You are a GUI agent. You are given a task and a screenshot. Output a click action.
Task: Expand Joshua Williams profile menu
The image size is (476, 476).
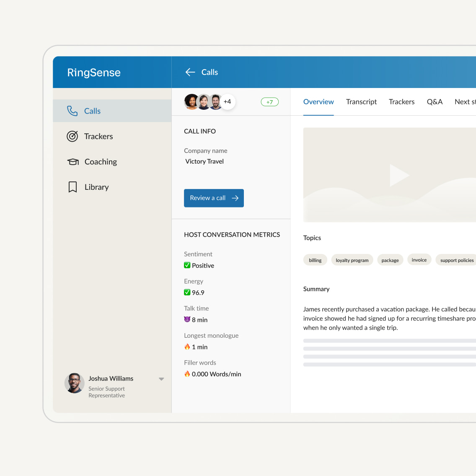(x=161, y=379)
